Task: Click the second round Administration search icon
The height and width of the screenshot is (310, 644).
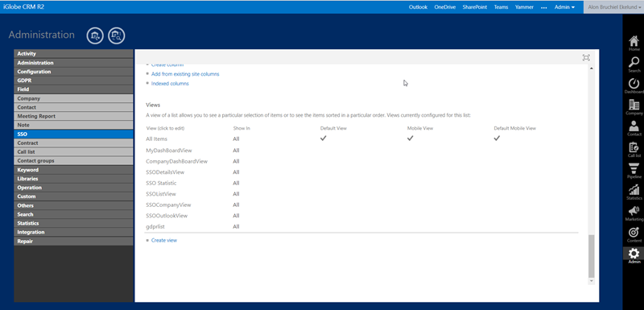Action: (x=116, y=35)
